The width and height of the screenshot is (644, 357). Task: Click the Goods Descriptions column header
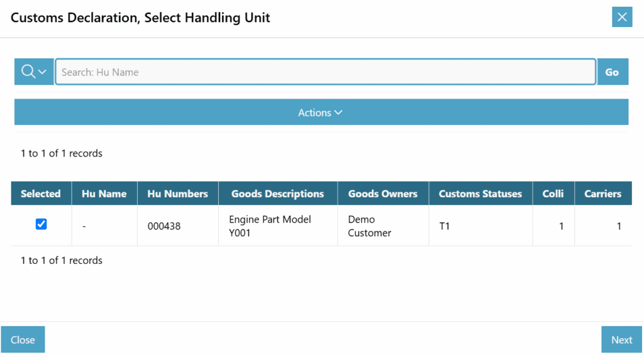pos(277,194)
